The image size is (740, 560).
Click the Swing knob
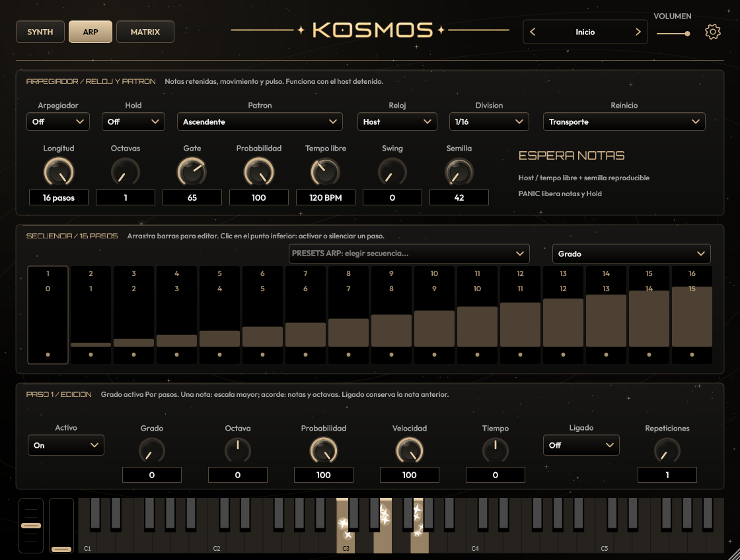(392, 172)
